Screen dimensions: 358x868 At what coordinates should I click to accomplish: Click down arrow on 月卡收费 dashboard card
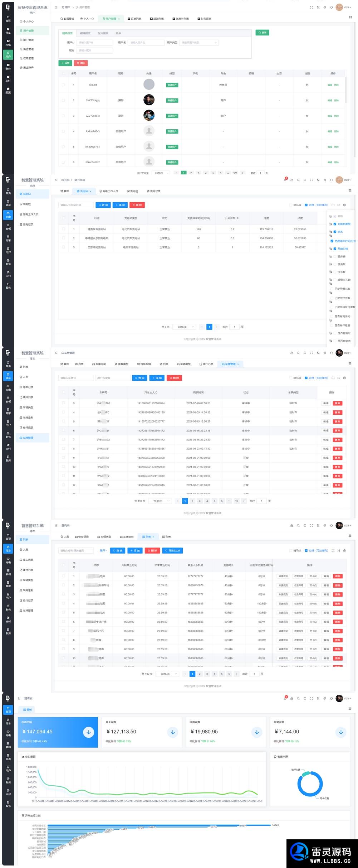point(173,732)
